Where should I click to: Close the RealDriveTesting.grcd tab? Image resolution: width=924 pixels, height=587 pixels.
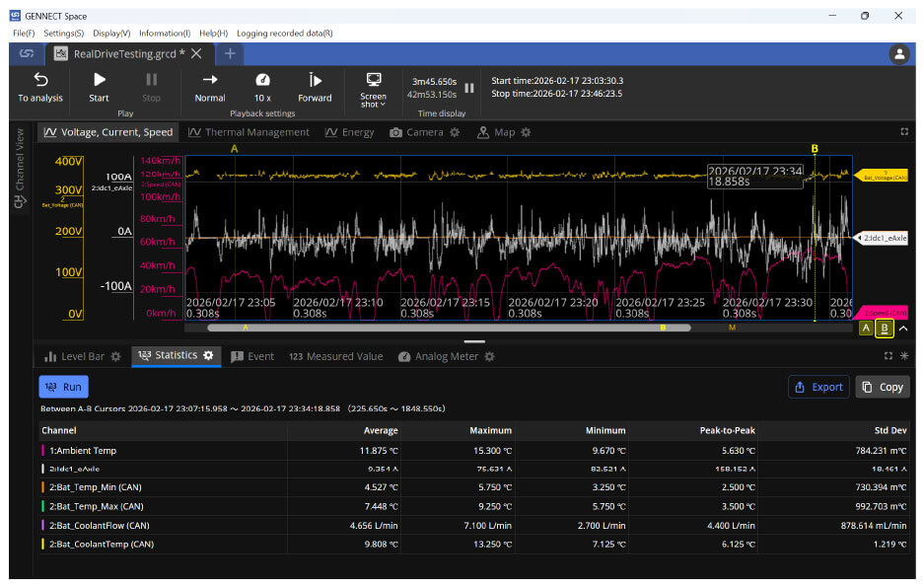[197, 53]
